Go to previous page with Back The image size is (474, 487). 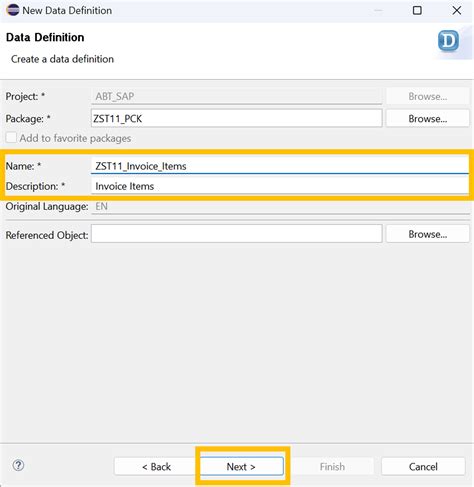(157, 466)
